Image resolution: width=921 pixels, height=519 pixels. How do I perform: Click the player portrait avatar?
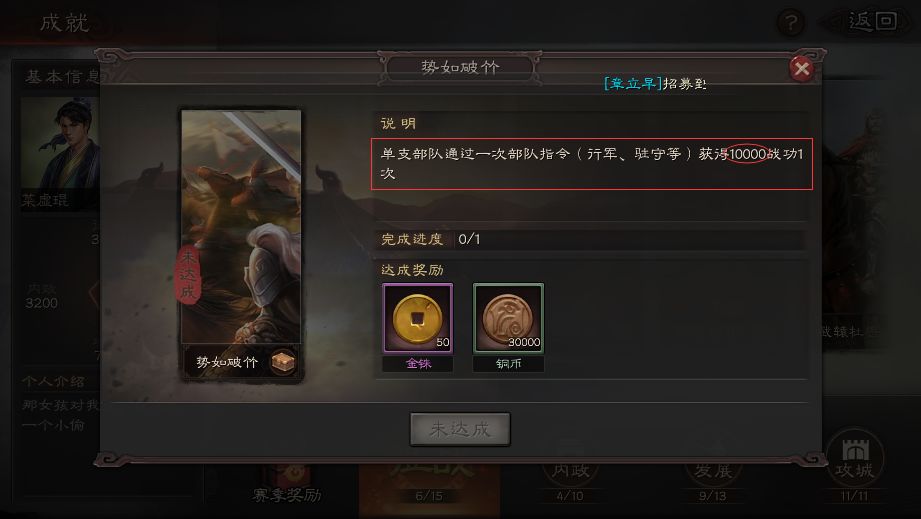[60, 143]
